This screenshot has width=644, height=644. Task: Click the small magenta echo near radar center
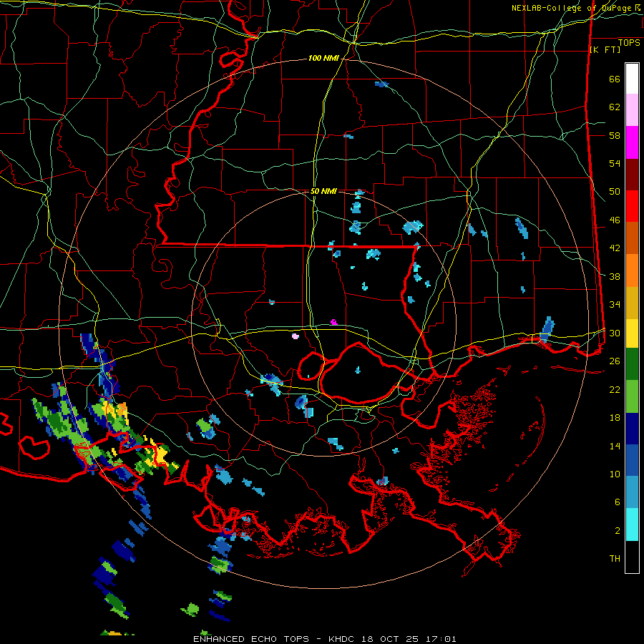point(334,322)
